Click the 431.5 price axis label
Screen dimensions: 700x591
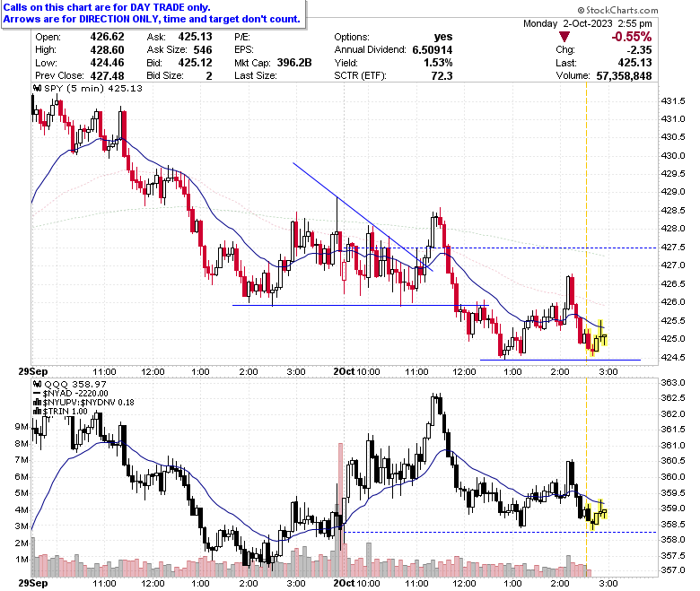pos(673,100)
